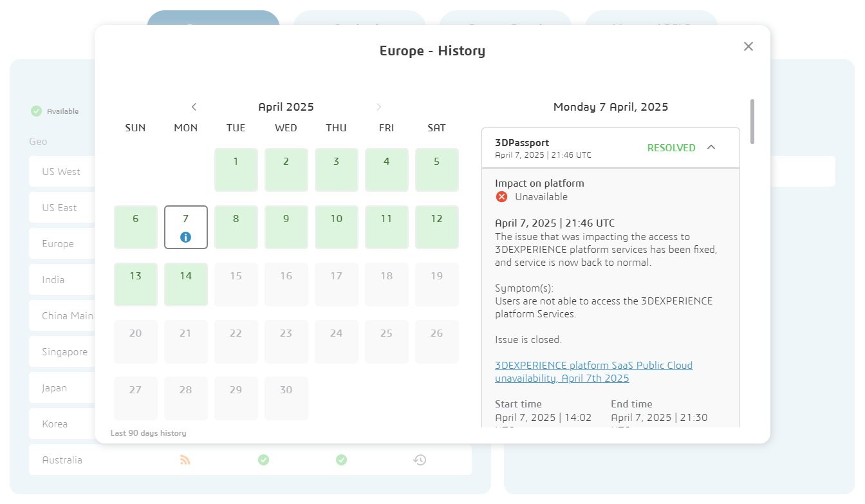865x504 pixels.
Task: Select Europe from the Geo list
Action: [x=59, y=243]
